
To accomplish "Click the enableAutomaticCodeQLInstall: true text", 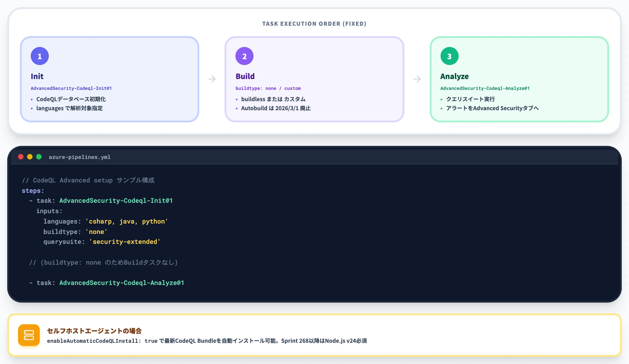I will (102, 341).
